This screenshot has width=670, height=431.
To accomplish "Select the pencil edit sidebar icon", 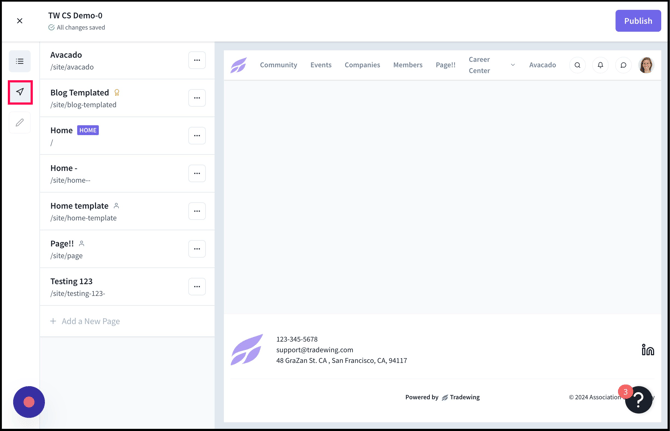I will pyautogui.click(x=20, y=123).
